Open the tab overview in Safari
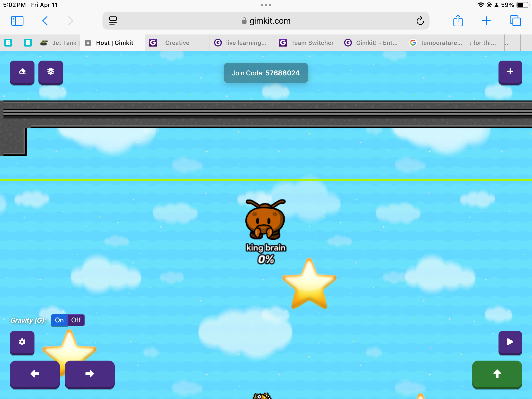The height and width of the screenshot is (399, 532). [515, 21]
